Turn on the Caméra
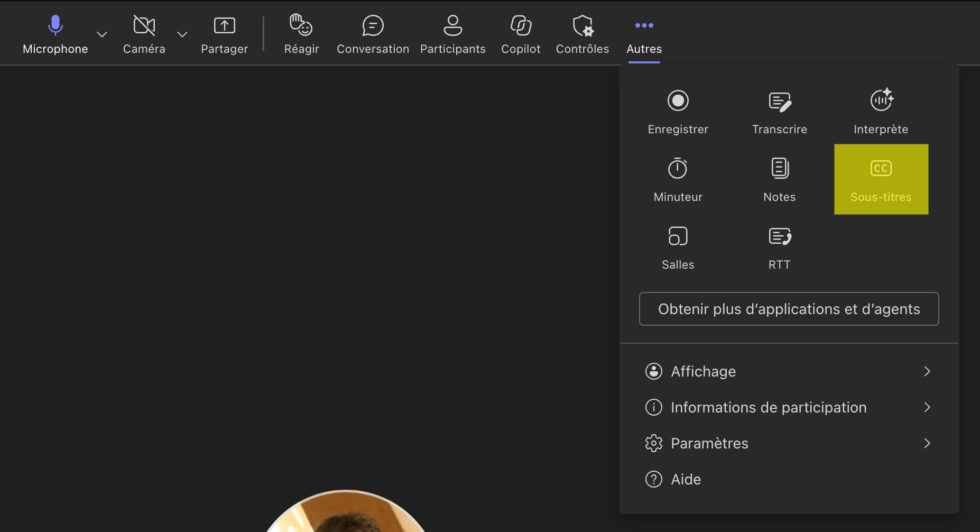Viewport: 980px width, 532px height. pyautogui.click(x=144, y=35)
